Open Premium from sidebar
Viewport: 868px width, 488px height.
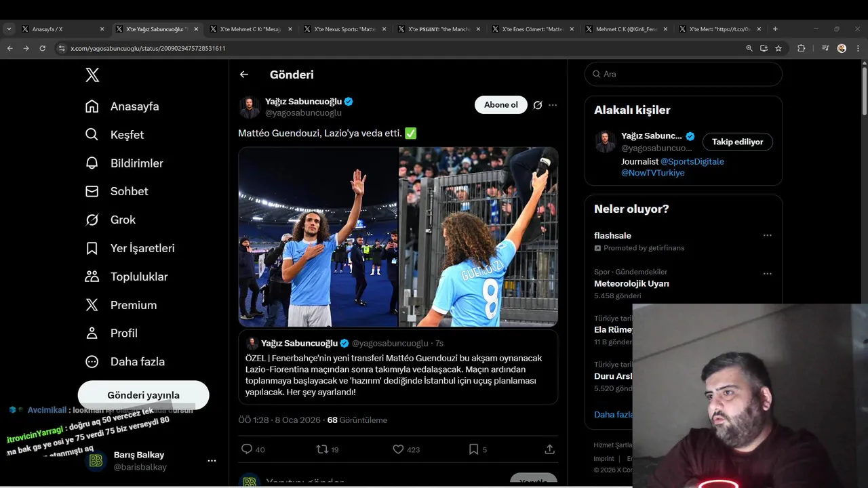click(x=121, y=305)
